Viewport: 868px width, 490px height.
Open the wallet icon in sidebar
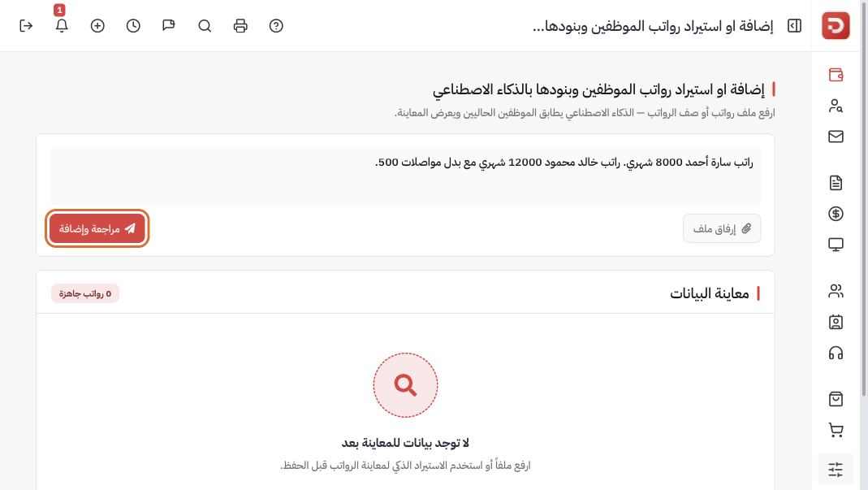point(836,75)
